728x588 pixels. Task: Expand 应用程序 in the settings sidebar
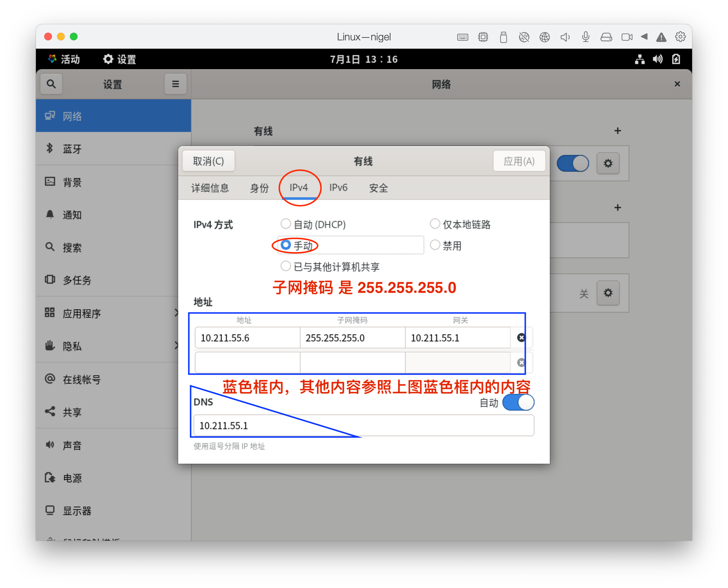point(113,313)
